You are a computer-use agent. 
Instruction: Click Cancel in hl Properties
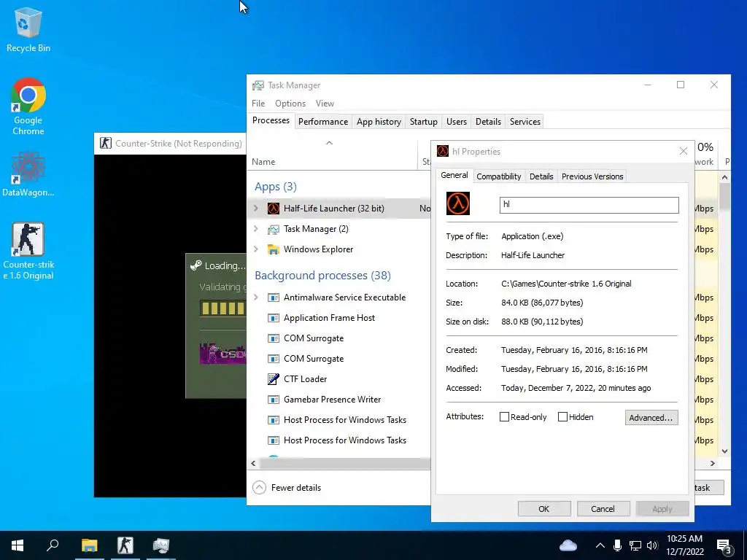[x=603, y=508]
